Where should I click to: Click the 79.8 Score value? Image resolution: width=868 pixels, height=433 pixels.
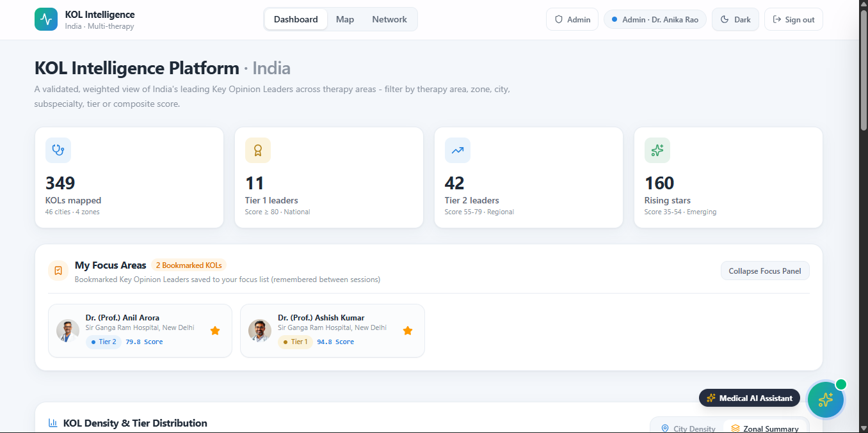144,342
